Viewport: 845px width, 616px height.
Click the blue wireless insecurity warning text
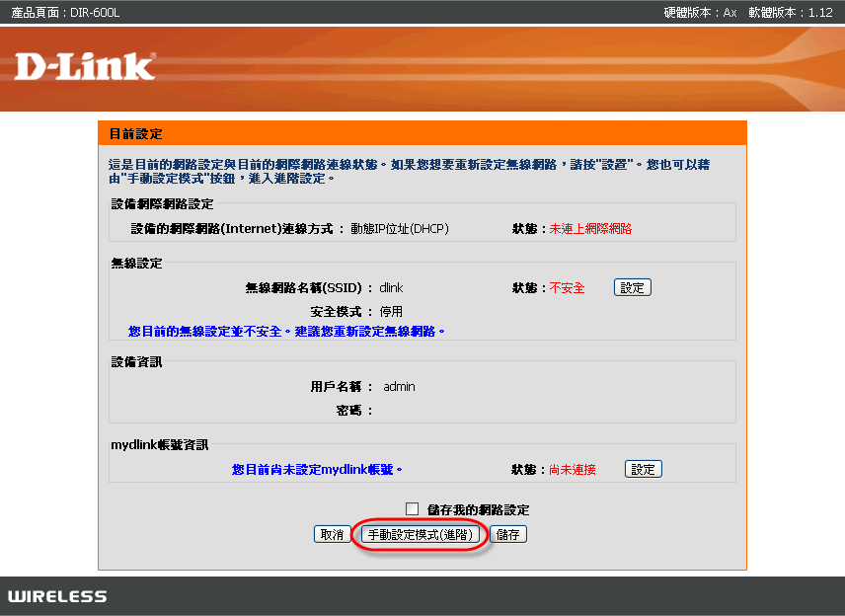(x=286, y=332)
